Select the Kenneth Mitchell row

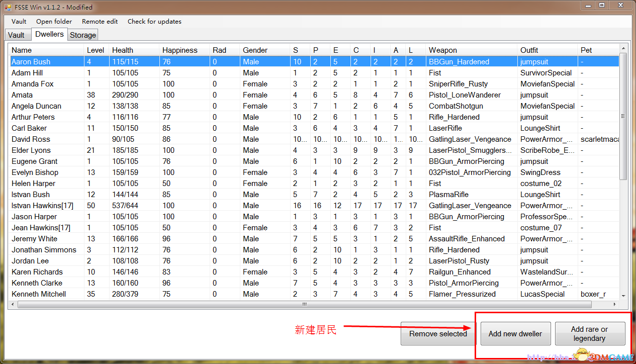(39, 294)
